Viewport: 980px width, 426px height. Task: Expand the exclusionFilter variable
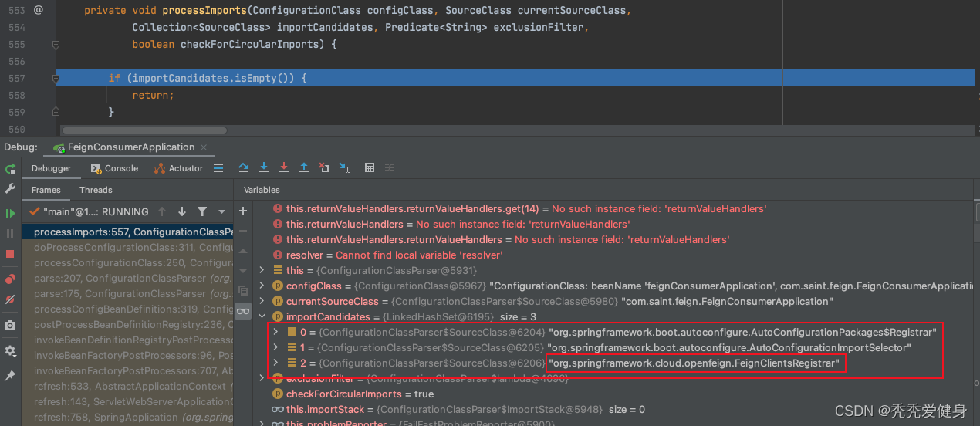[x=262, y=378]
